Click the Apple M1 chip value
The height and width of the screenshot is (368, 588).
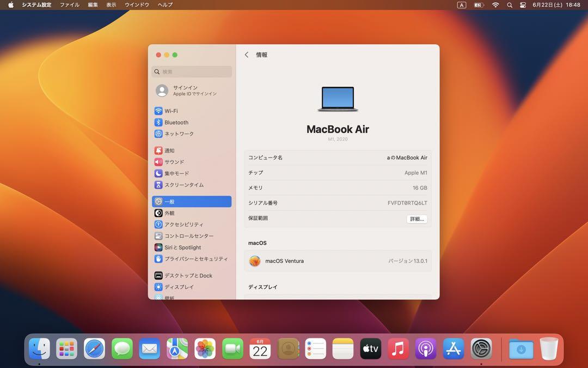[x=416, y=173]
